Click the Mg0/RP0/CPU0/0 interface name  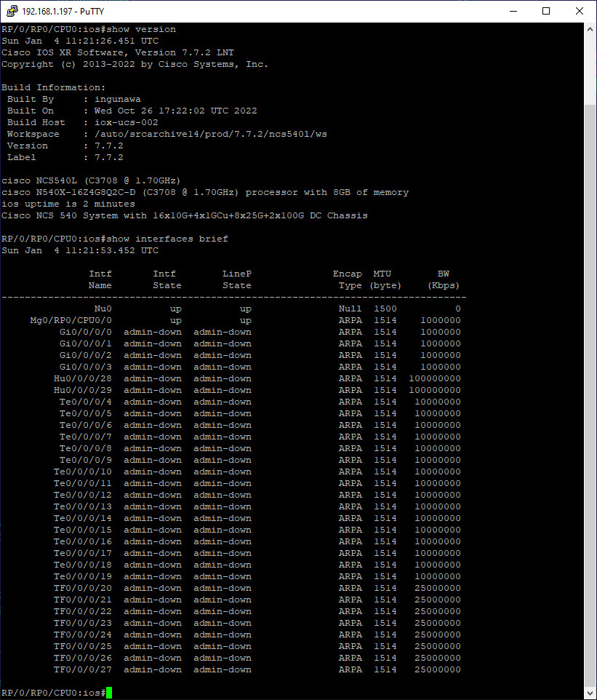[x=71, y=320]
